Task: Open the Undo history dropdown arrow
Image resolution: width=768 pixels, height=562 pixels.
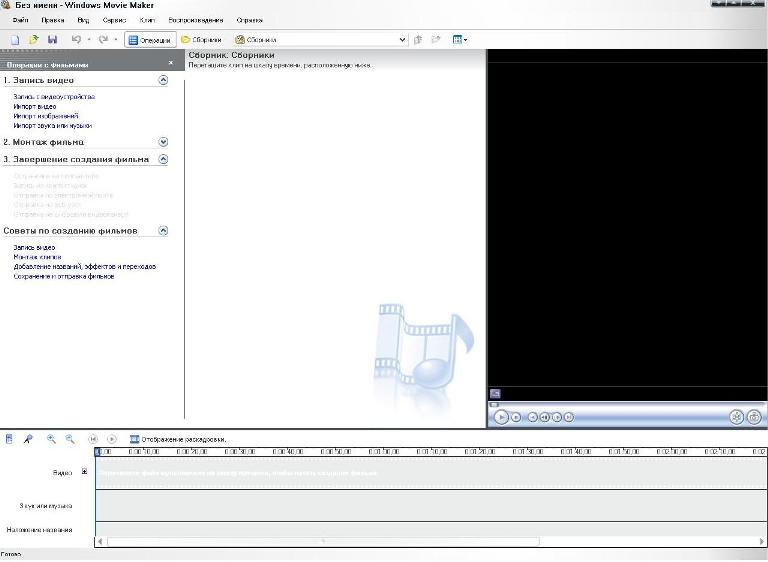Action: pyautogui.click(x=89, y=40)
